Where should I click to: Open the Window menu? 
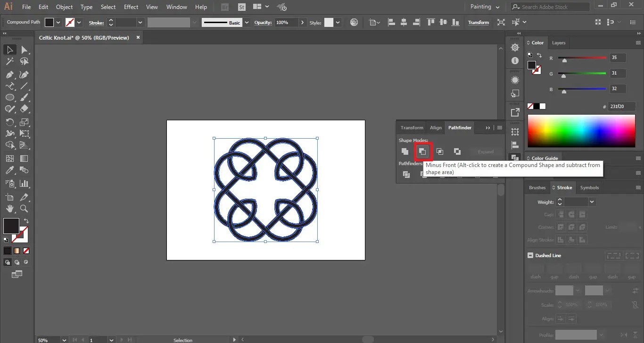177,7
